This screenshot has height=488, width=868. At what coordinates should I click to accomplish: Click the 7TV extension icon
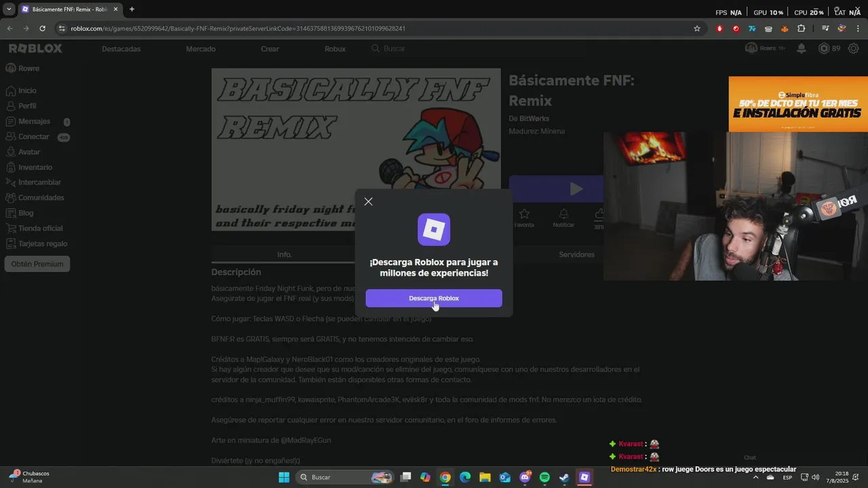(752, 28)
